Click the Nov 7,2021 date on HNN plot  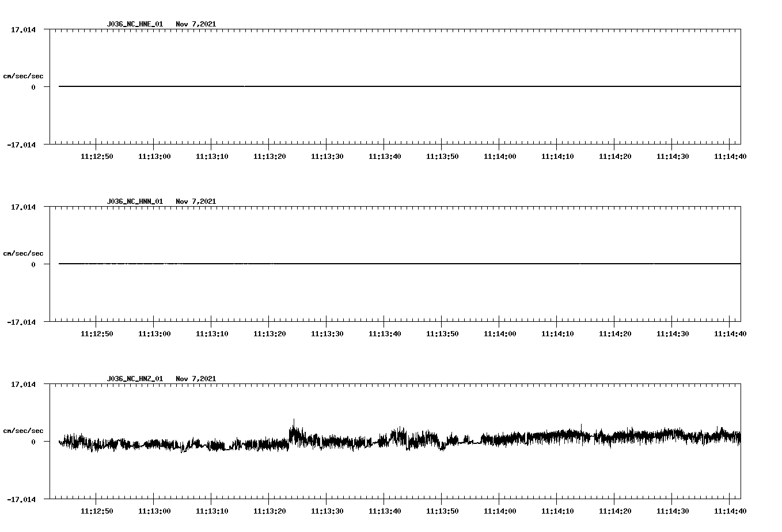196,202
